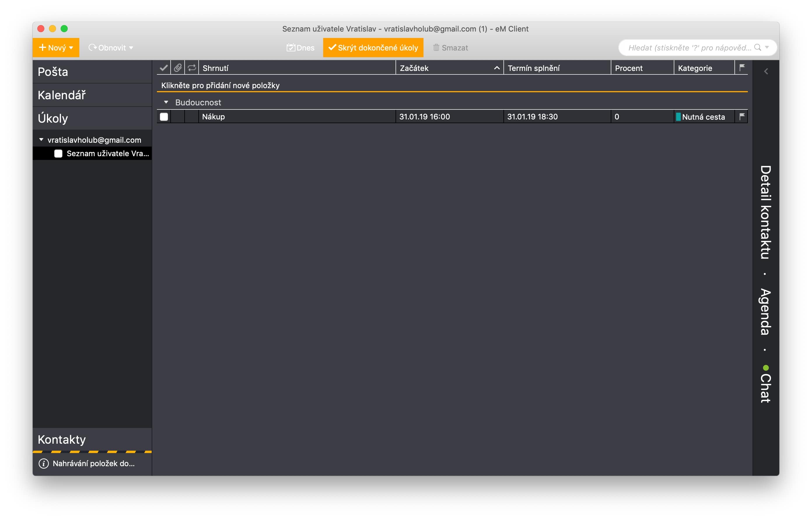This screenshot has height=519, width=812.
Task: Click the Smazat trash button
Action: pos(450,48)
